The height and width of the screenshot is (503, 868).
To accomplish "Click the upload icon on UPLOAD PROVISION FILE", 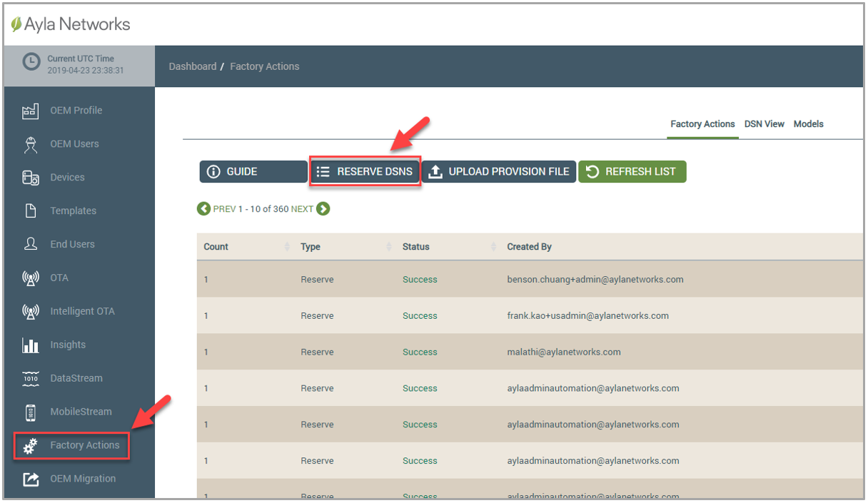I will (x=436, y=172).
